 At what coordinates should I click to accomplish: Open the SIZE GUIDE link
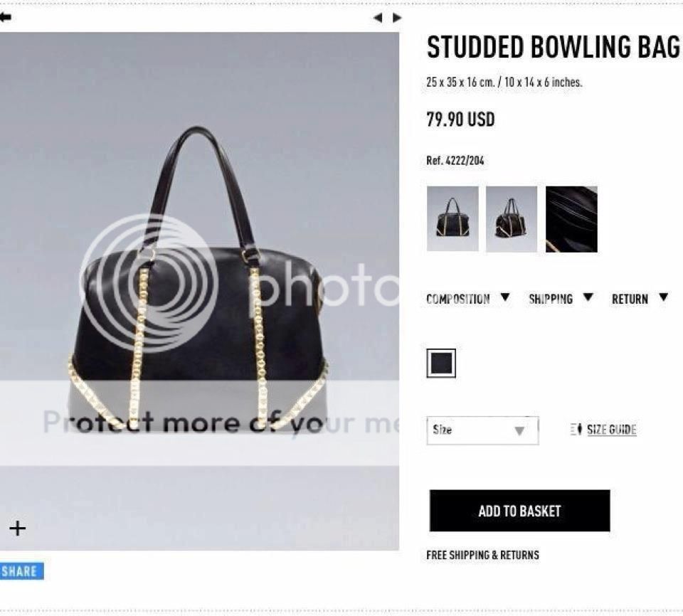point(612,430)
